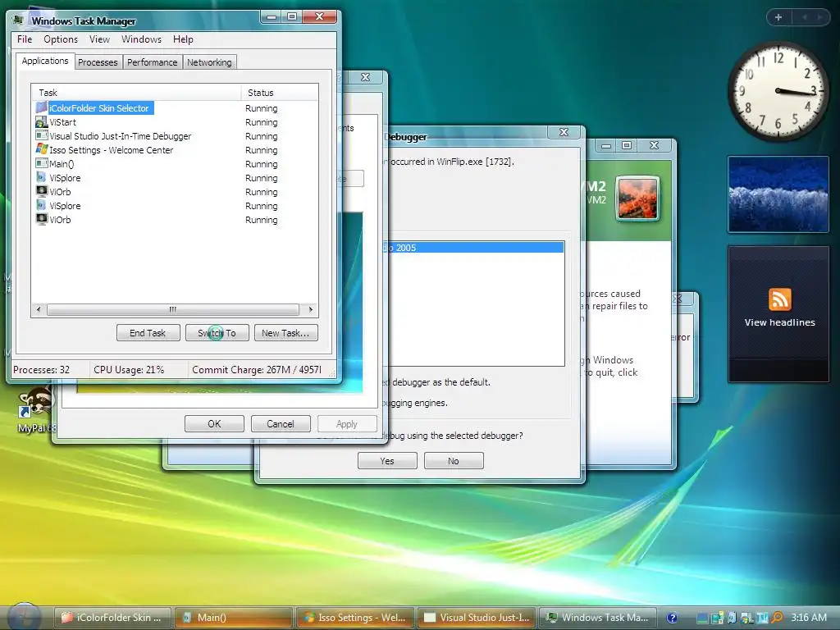Sort tasks by the Status column header
Screen dimensions: 840x630
(280, 92)
